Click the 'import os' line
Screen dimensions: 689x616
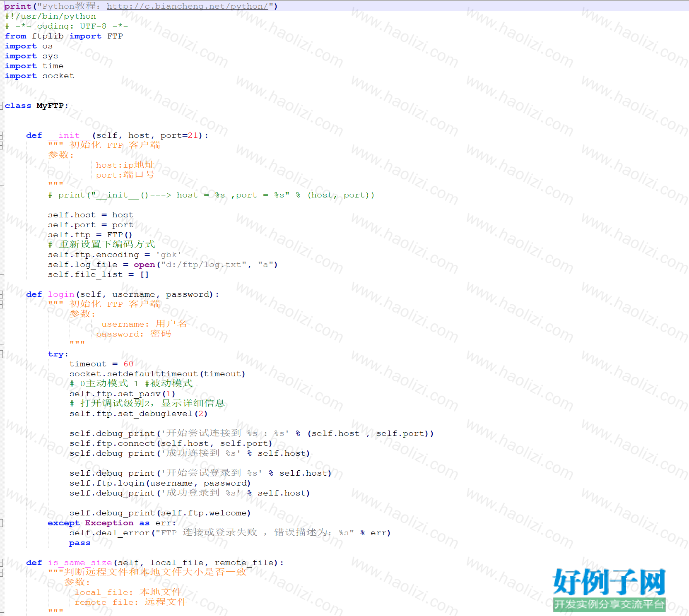(x=29, y=46)
